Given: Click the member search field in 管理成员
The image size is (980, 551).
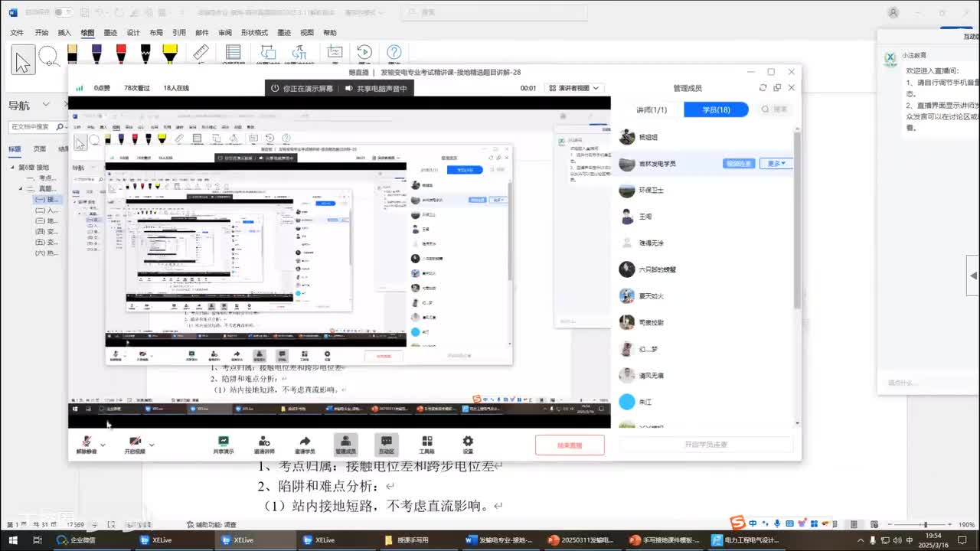Looking at the screenshot, I should [x=775, y=109].
